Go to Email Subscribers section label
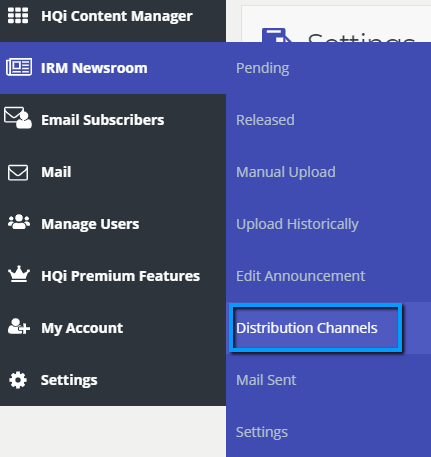431x457 pixels. 103,120
